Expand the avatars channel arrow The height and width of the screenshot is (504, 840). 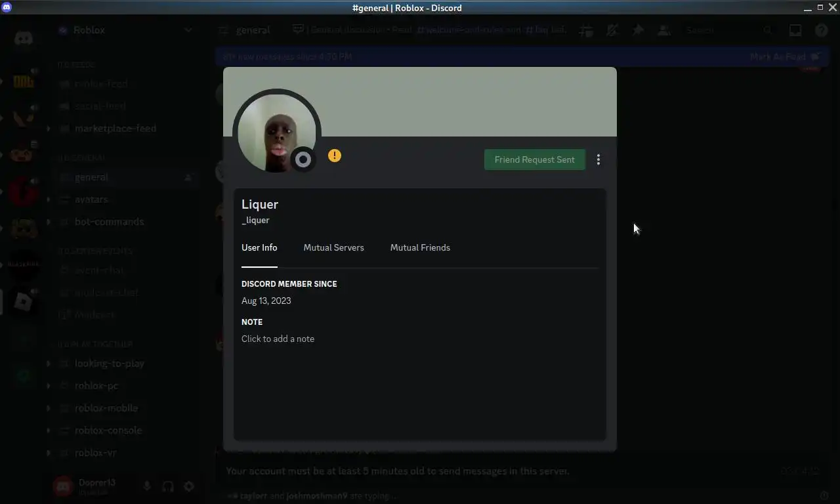49,199
